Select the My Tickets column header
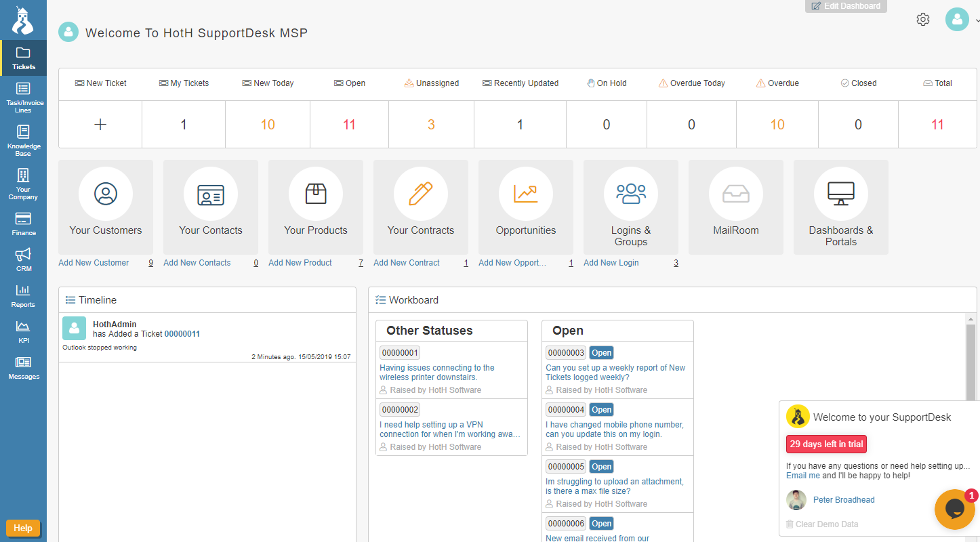This screenshot has width=980, height=542. click(x=184, y=83)
